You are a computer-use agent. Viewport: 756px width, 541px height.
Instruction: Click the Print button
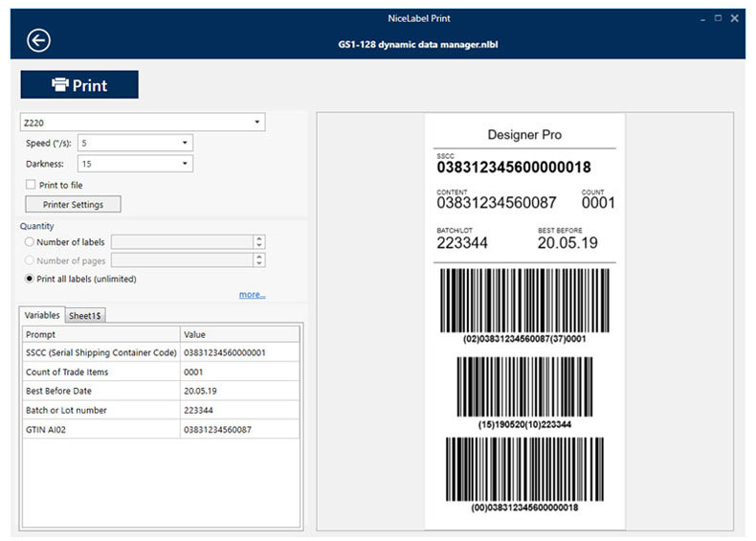(79, 85)
